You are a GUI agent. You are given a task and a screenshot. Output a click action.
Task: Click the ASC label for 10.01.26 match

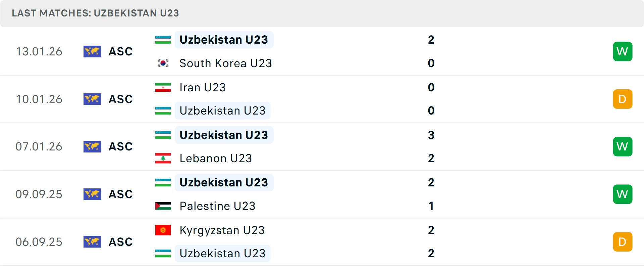coord(121,99)
